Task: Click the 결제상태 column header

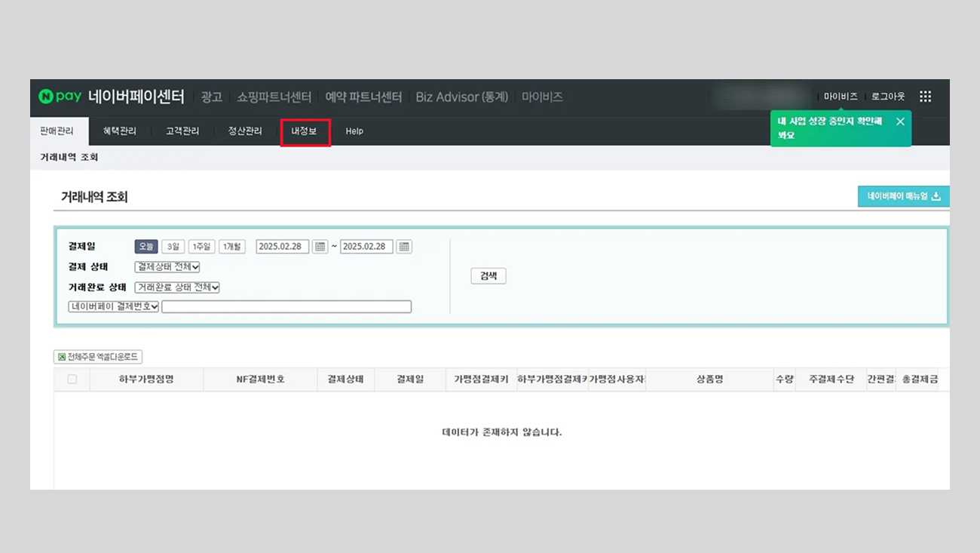Action: [x=345, y=379]
